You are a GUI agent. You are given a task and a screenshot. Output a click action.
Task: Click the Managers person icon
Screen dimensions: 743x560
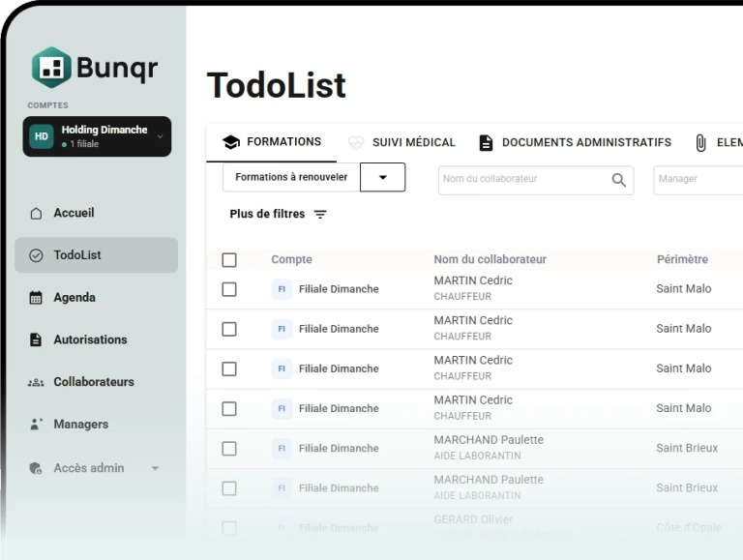coord(36,424)
